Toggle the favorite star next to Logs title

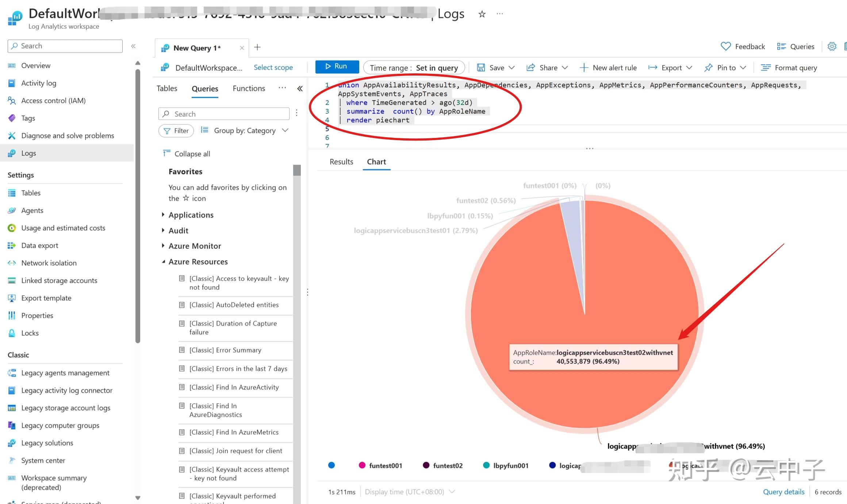tap(482, 14)
